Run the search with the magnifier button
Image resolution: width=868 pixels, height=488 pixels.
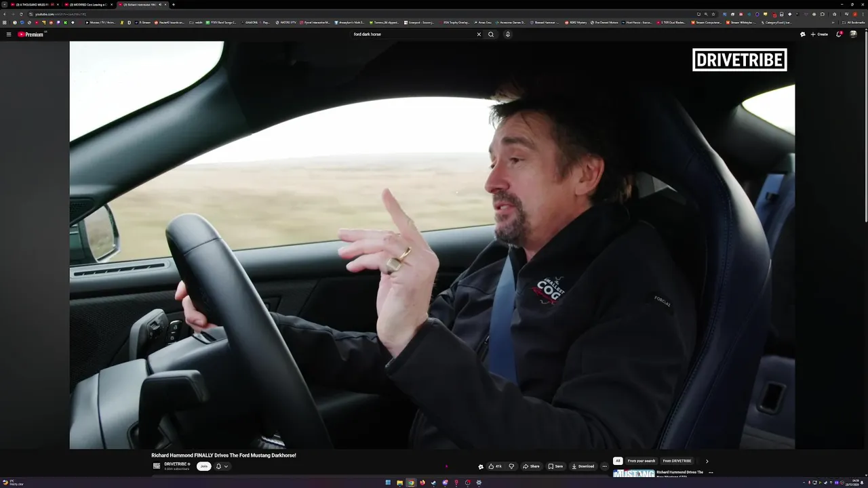491,34
